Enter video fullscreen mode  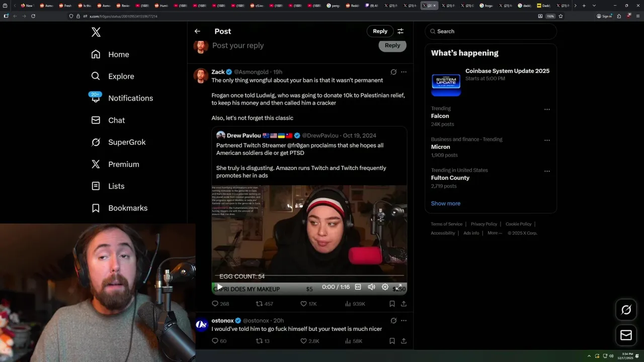pos(398,287)
